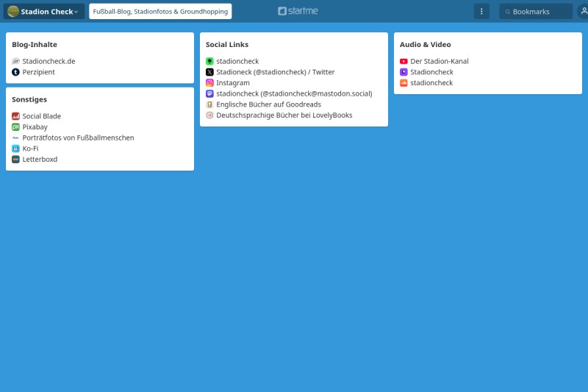
Task: Click the Blog-Inhalte widget title
Action: (x=35, y=45)
